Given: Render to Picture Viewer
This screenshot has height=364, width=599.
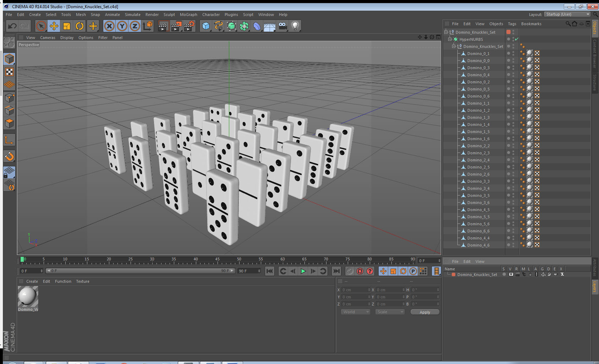Looking at the screenshot, I should (176, 26).
